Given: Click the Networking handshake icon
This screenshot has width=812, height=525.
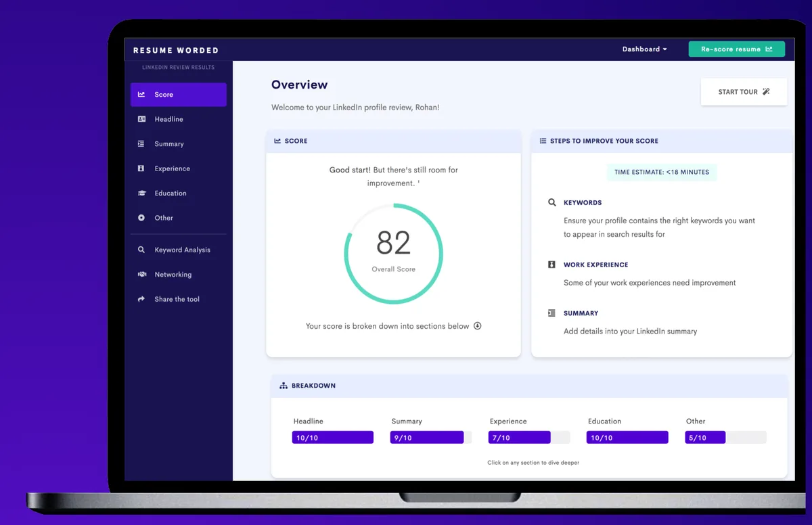Looking at the screenshot, I should (x=141, y=275).
